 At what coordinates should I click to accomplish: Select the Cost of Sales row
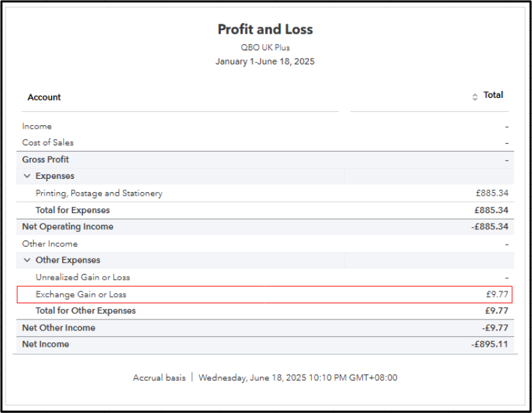pyautogui.click(x=48, y=143)
